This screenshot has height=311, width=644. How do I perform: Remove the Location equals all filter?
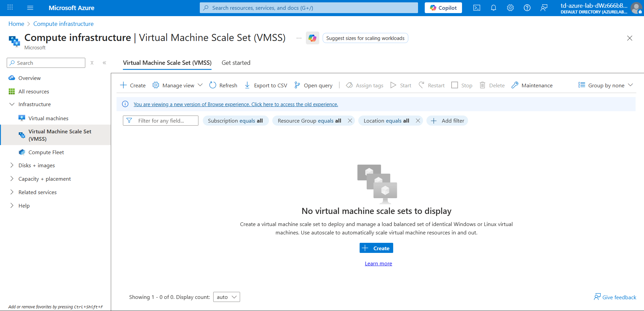(418, 121)
